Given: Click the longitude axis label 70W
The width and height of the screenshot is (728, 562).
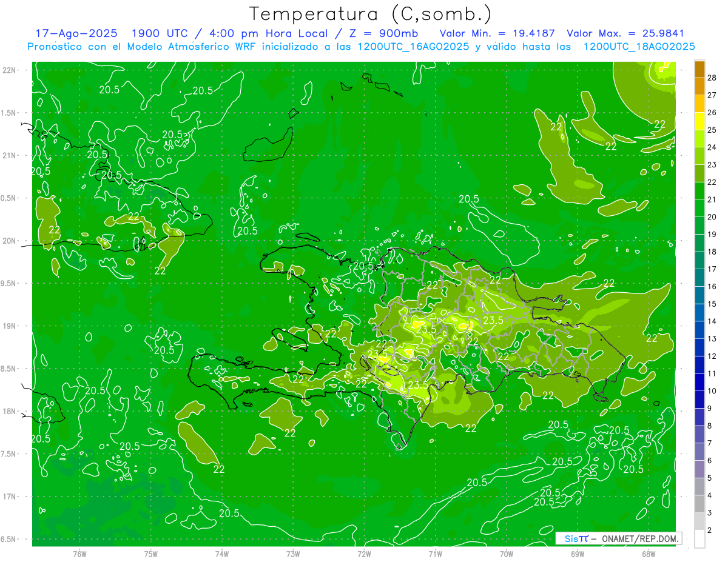Looking at the screenshot, I should point(507,554).
